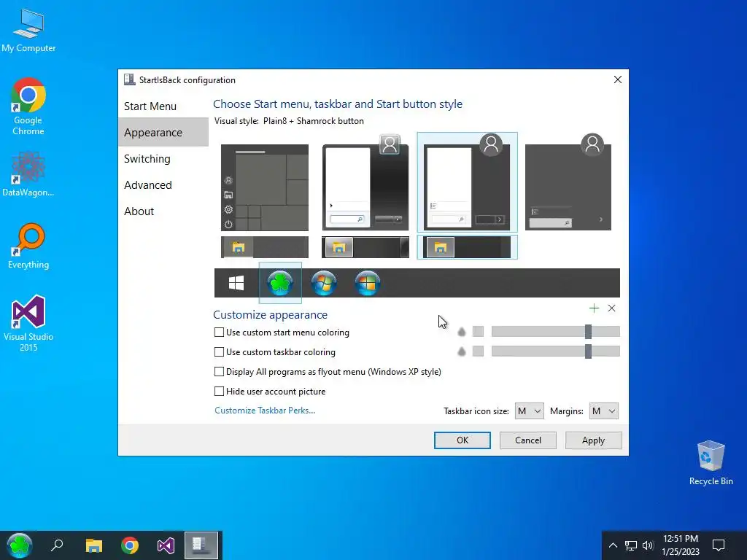Select dark start menu style with round avatar
This screenshot has width=747, height=560.
coord(568,183)
